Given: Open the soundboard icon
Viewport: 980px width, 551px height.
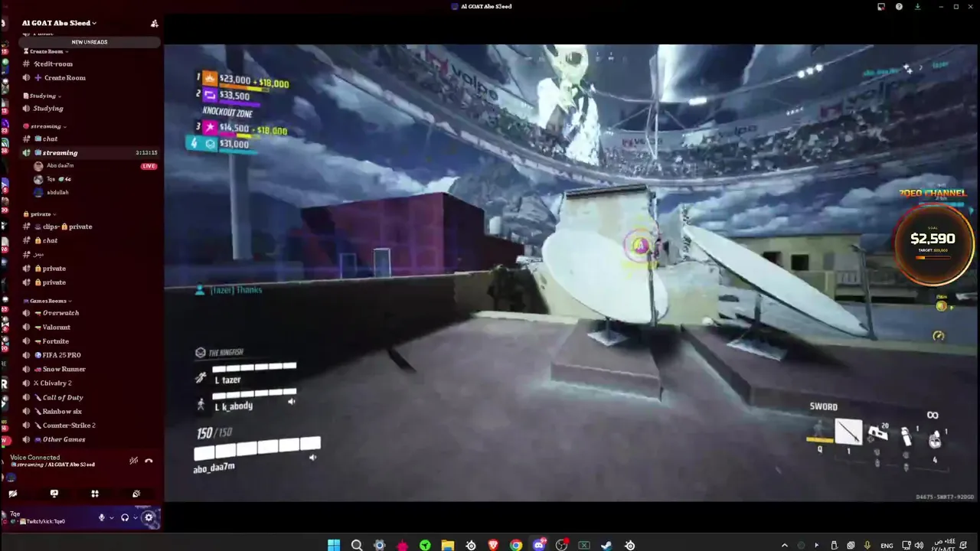Looking at the screenshot, I should pos(136,494).
